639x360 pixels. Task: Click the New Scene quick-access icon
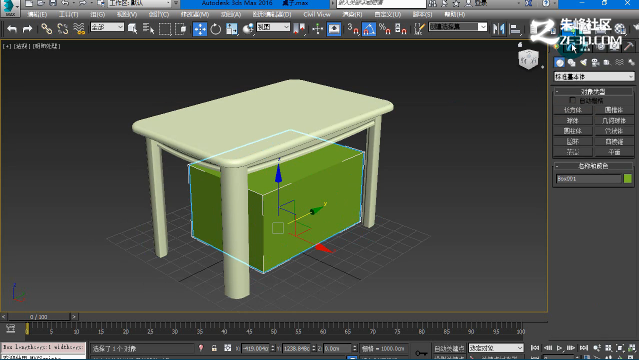click(29, 3)
